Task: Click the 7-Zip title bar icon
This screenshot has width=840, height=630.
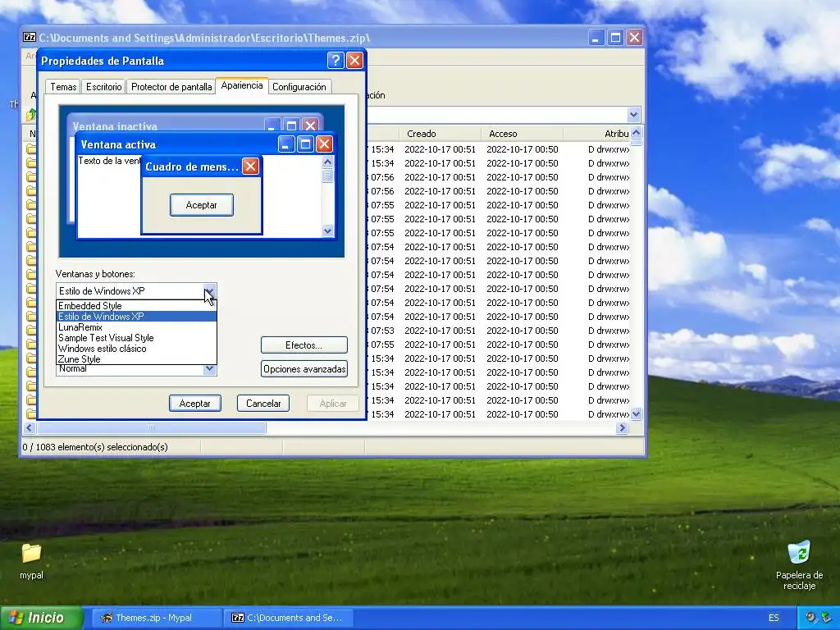Action: (x=30, y=37)
